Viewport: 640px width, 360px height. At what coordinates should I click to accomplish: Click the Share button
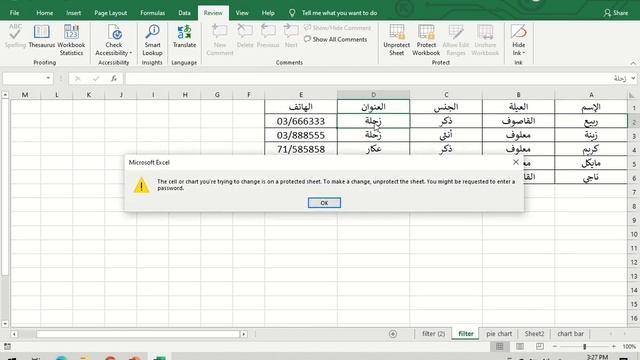click(616, 13)
